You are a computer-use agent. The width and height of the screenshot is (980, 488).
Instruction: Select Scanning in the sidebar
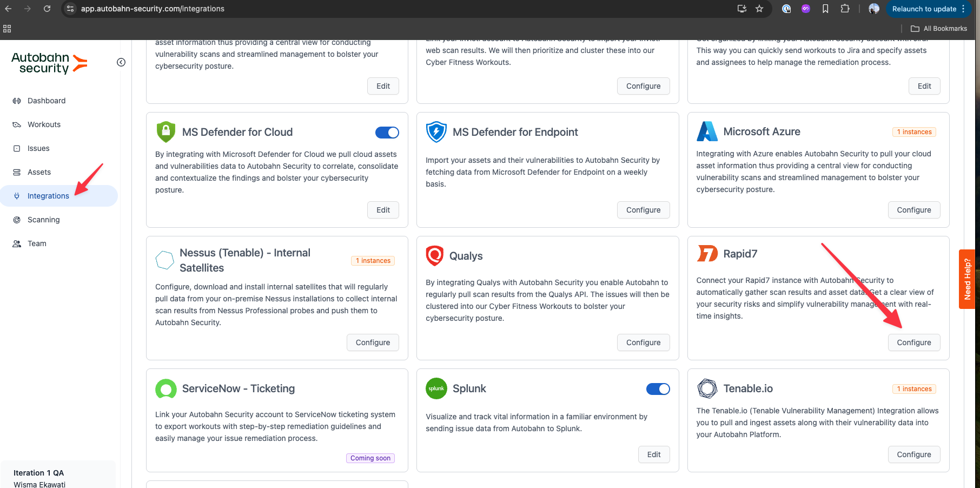pyautogui.click(x=43, y=220)
